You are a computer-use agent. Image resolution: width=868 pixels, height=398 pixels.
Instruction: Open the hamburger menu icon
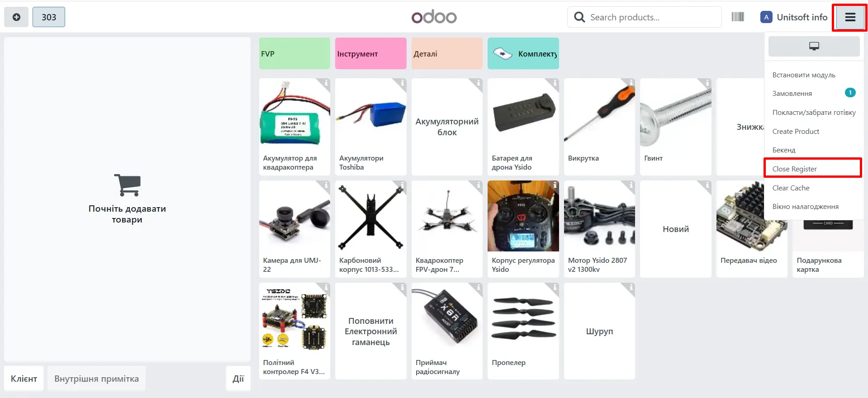pyautogui.click(x=850, y=17)
